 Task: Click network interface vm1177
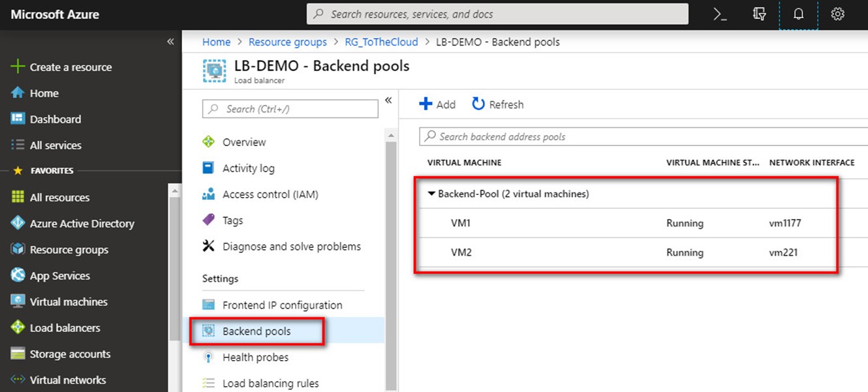785,223
